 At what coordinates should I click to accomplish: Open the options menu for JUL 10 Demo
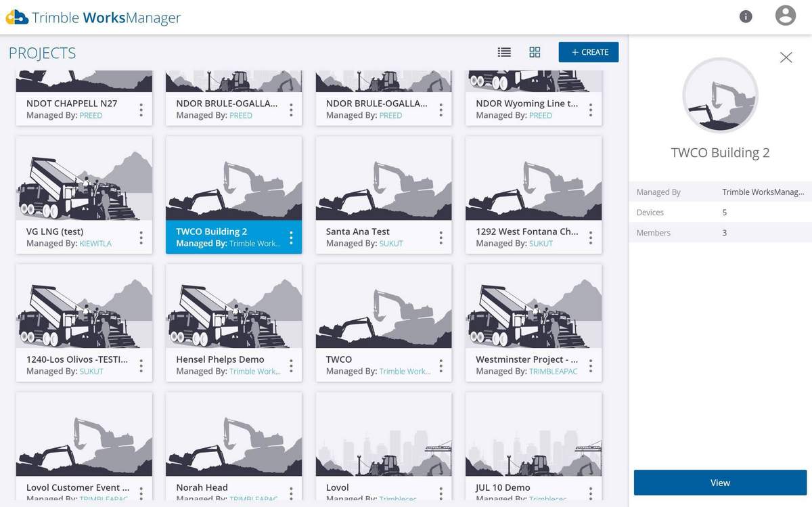(x=590, y=493)
